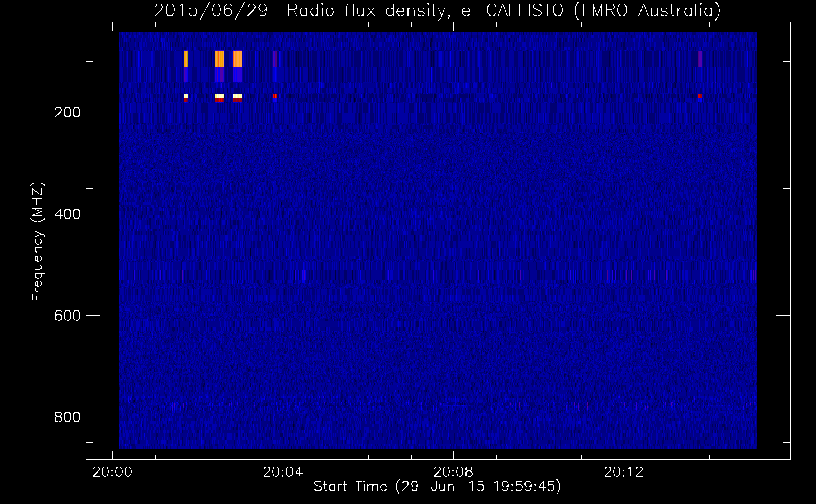The image size is (816, 504).
Task: Click the '20:08' time tick label
Action: click(x=453, y=472)
